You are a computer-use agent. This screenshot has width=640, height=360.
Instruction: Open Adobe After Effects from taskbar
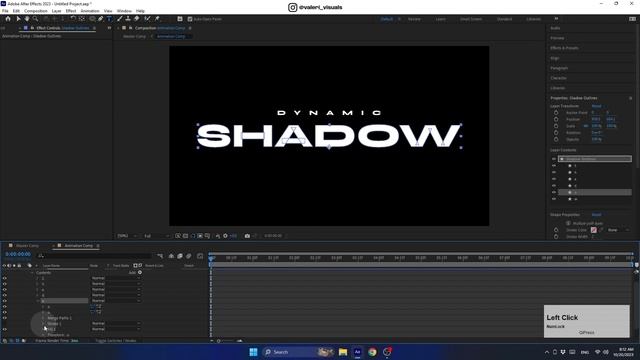[x=358, y=352]
